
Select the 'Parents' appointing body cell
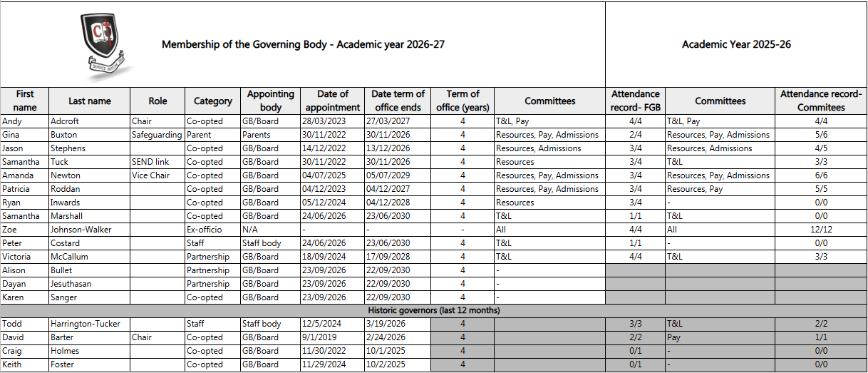(270, 135)
